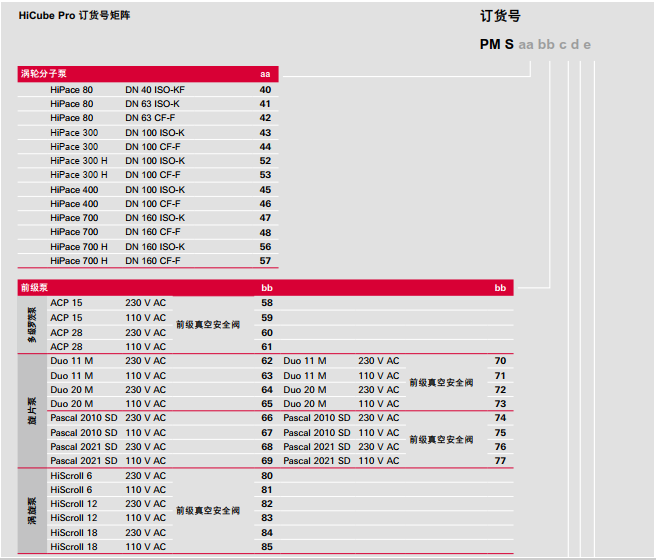
Task: Click the "订货号" heading
Action: tap(500, 16)
